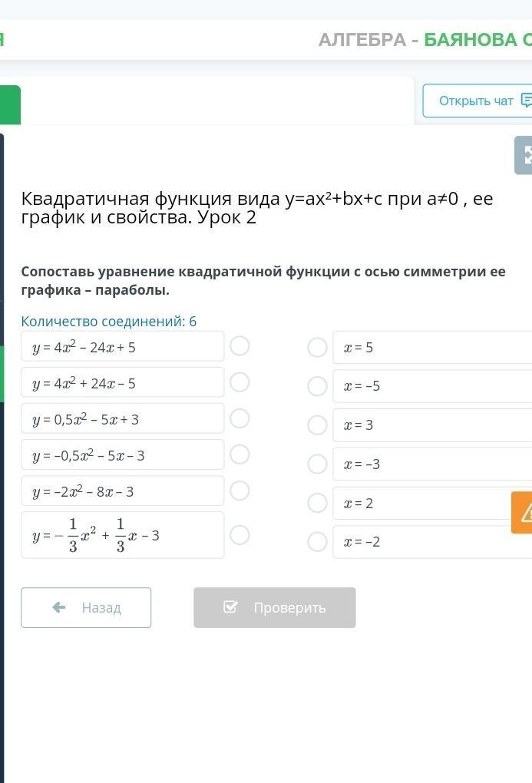532x783 pixels.
Task: Select connector circle next to x = 3
Action: [x=317, y=425]
